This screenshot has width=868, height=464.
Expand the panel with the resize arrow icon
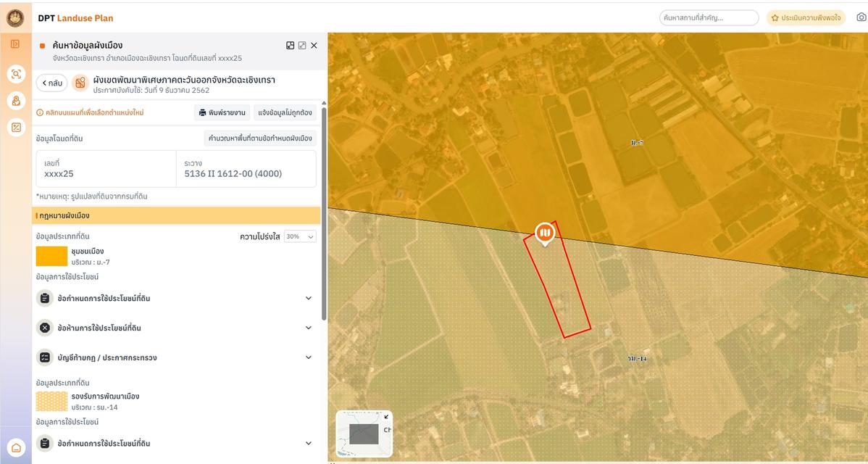point(302,46)
